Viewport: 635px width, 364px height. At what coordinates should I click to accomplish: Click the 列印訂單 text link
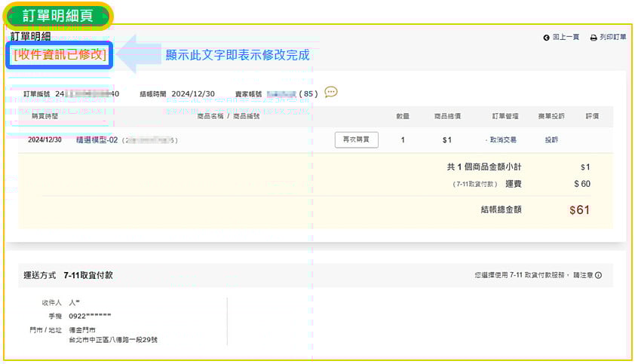(612, 37)
